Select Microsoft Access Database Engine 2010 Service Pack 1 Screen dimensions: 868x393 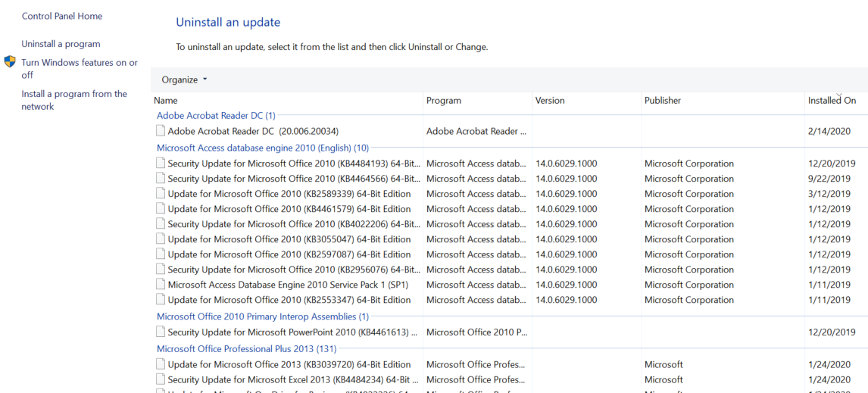click(289, 285)
